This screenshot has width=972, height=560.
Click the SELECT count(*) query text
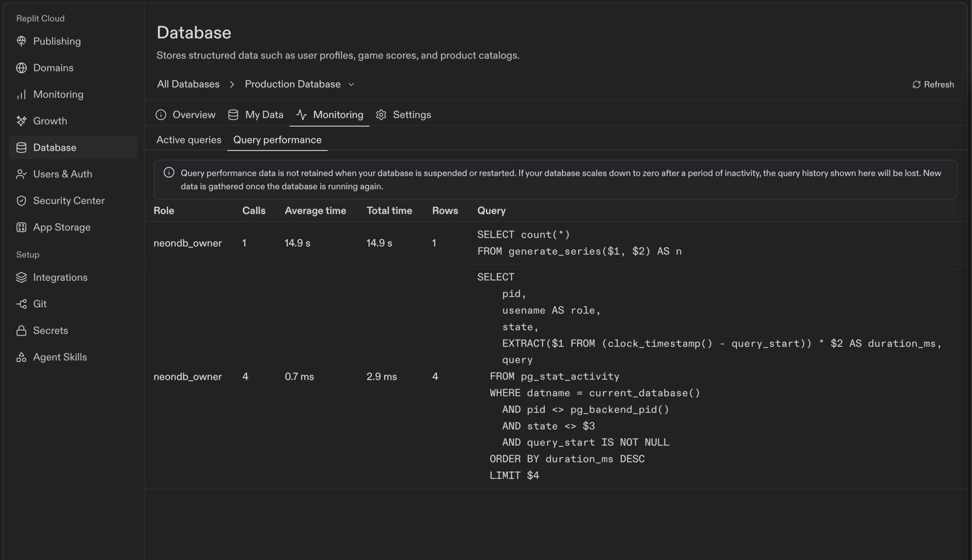pyautogui.click(x=523, y=235)
